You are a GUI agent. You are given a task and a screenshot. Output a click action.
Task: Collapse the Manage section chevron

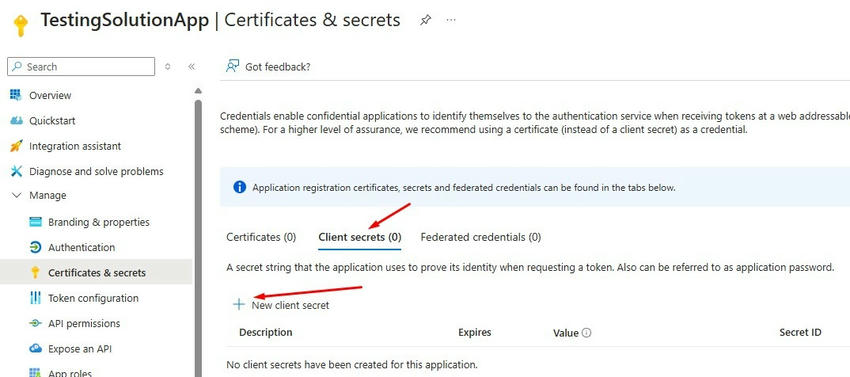17,195
